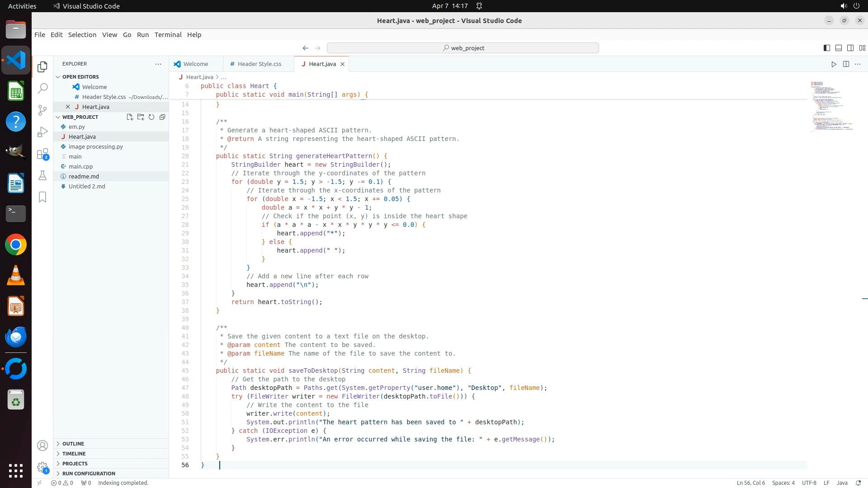Open Run and Debug view
Screen dimensions: 868x488
[x=42, y=132]
